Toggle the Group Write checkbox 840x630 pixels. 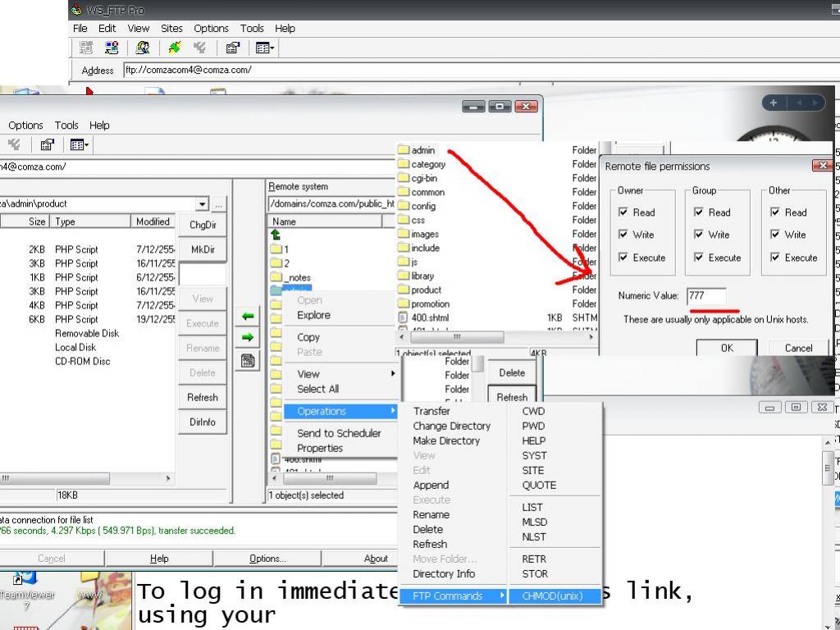(699, 234)
